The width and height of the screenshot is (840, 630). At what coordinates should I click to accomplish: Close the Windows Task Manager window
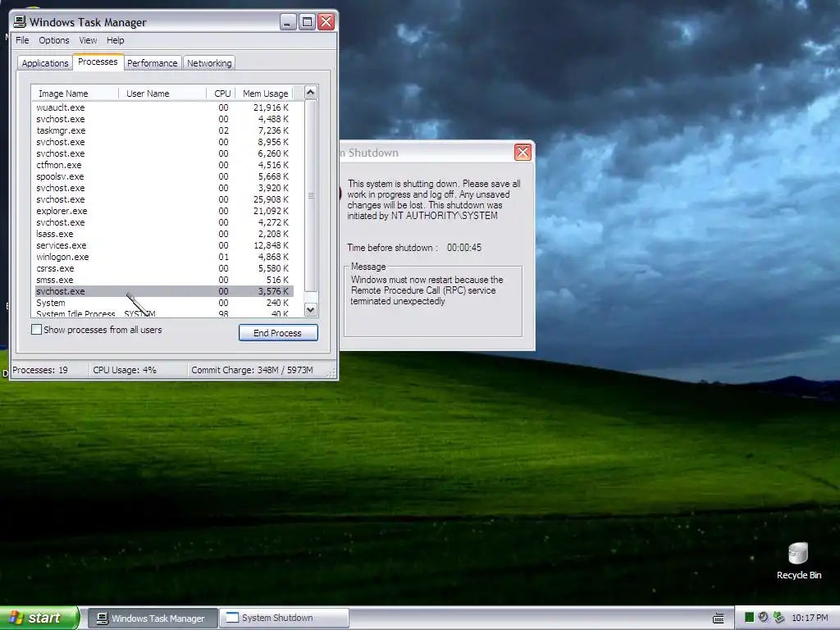[326, 22]
